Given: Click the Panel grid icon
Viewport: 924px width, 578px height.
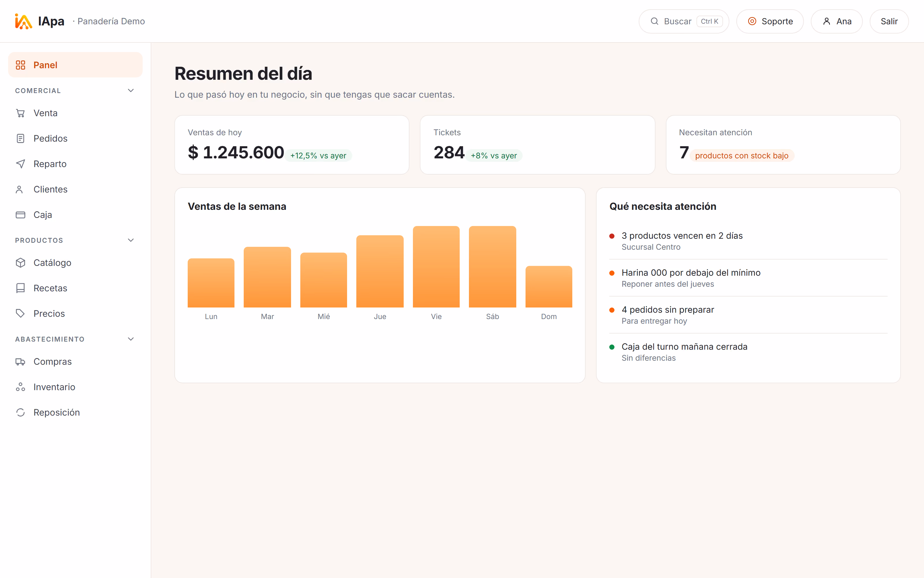Looking at the screenshot, I should point(20,65).
